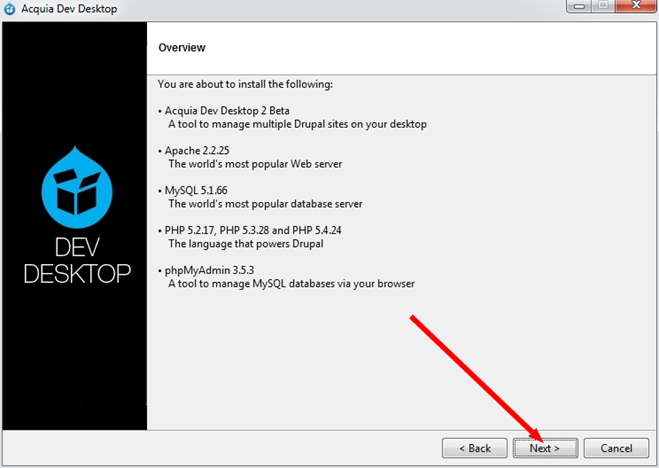659x468 pixels.
Task: Click 'A tool to manage MySQL databases' line
Action: coord(291,284)
